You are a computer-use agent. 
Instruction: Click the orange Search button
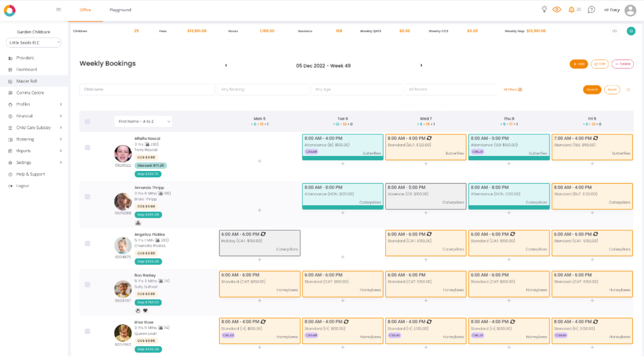[x=592, y=89]
